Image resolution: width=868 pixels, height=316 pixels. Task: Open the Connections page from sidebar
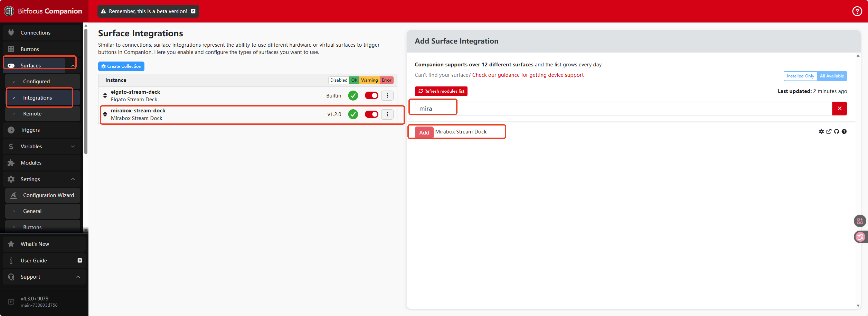[35, 33]
